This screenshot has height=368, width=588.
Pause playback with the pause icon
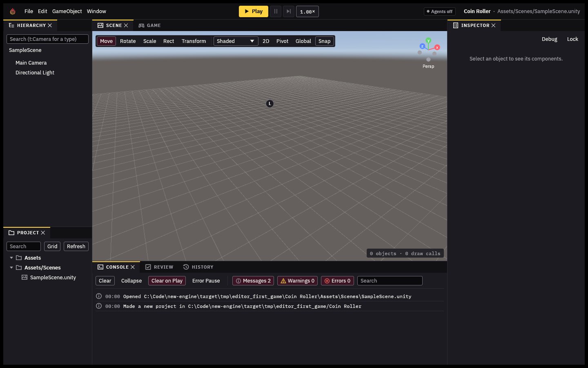click(x=276, y=11)
